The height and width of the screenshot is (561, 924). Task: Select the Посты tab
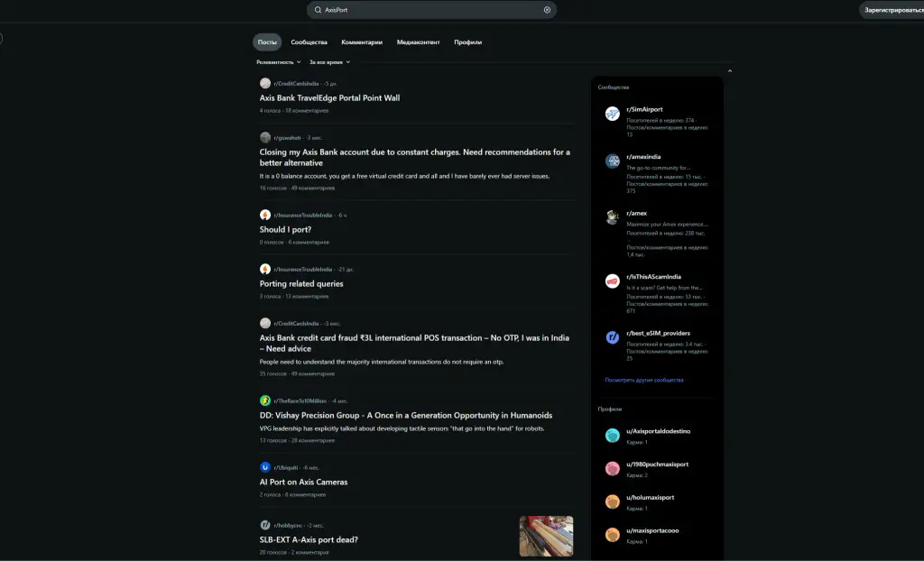pyautogui.click(x=267, y=41)
